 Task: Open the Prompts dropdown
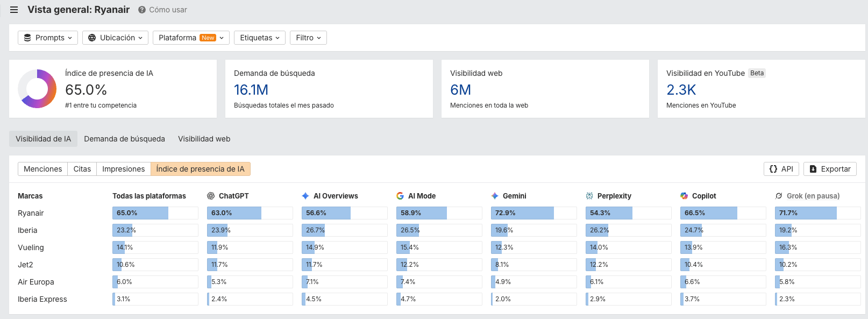tap(48, 38)
